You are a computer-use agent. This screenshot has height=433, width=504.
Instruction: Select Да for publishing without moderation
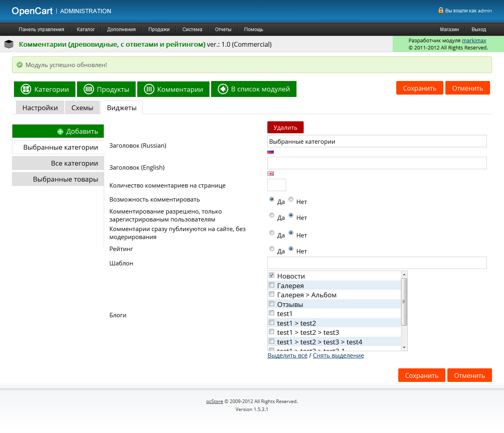click(272, 233)
